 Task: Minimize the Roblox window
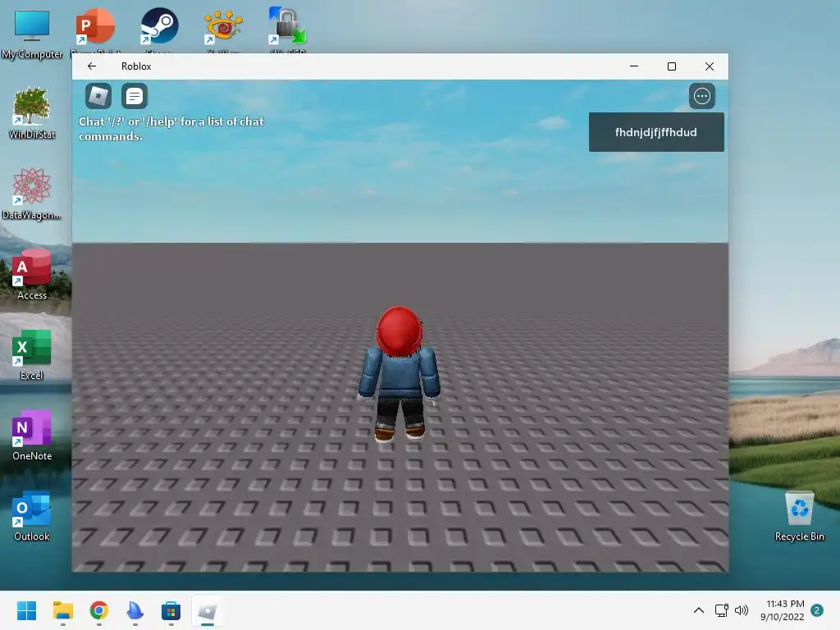coord(634,66)
